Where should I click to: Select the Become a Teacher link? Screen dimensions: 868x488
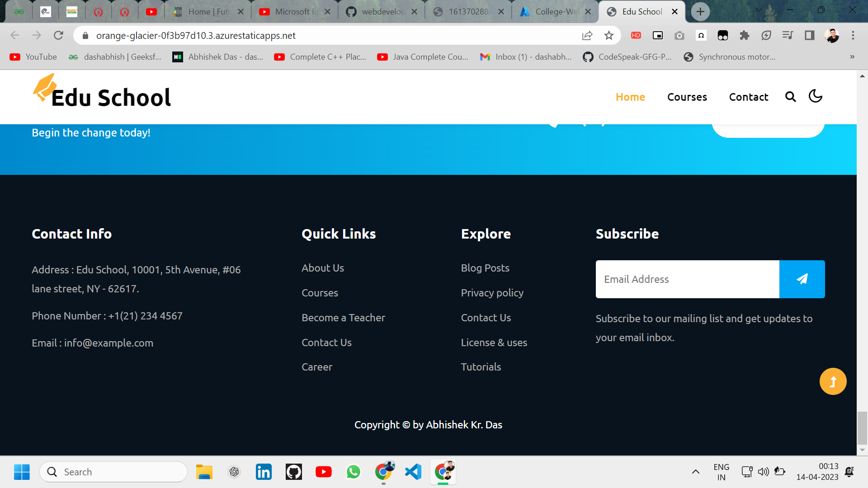click(x=343, y=318)
